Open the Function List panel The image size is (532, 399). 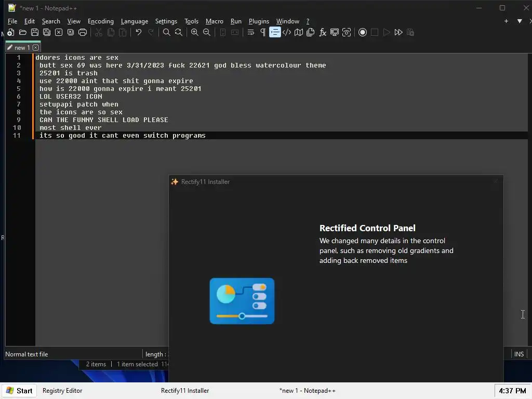point(323,32)
